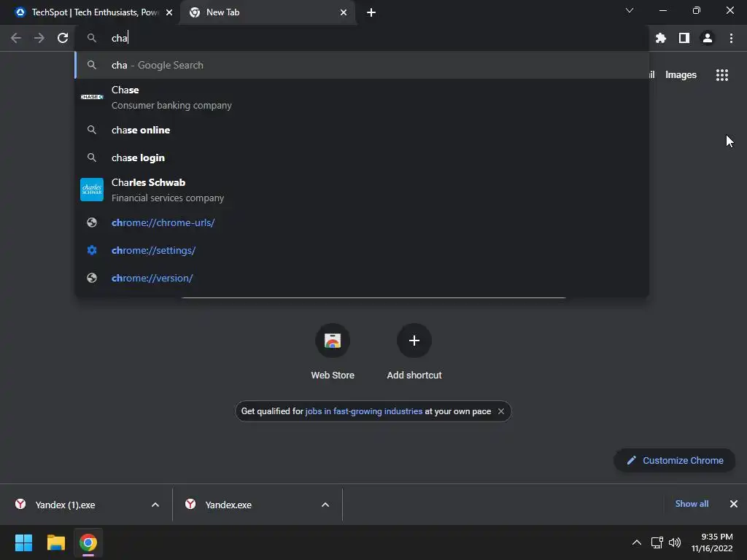Open the Web Store shortcut

(x=333, y=351)
